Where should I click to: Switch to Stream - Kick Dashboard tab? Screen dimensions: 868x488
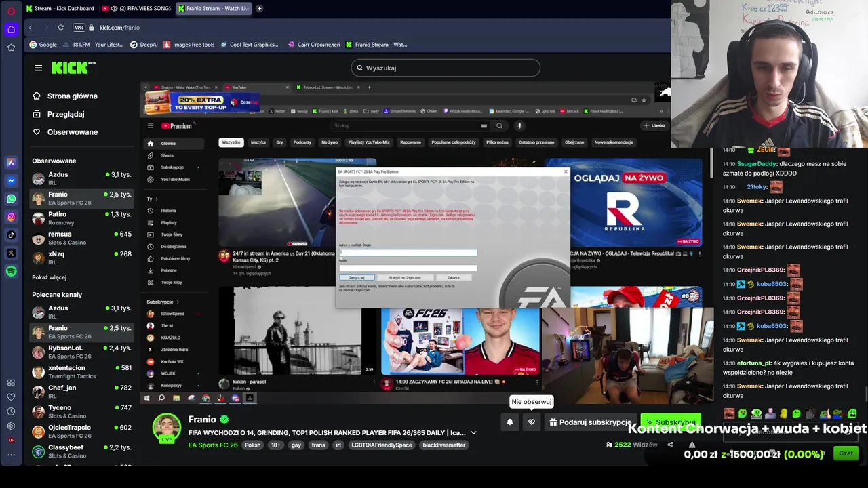click(60, 9)
